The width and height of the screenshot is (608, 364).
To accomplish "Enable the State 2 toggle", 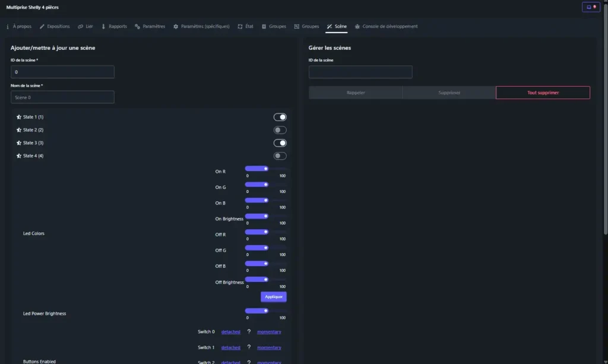I will [280, 130].
